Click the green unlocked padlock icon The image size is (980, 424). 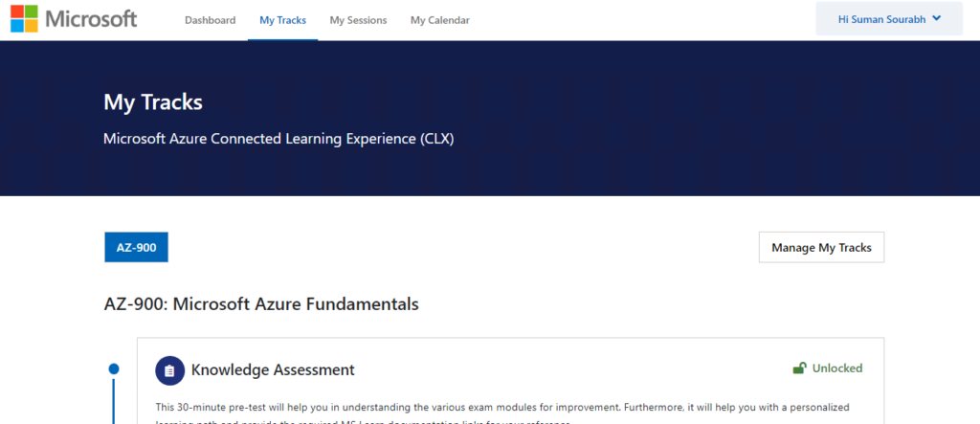pyautogui.click(x=799, y=368)
